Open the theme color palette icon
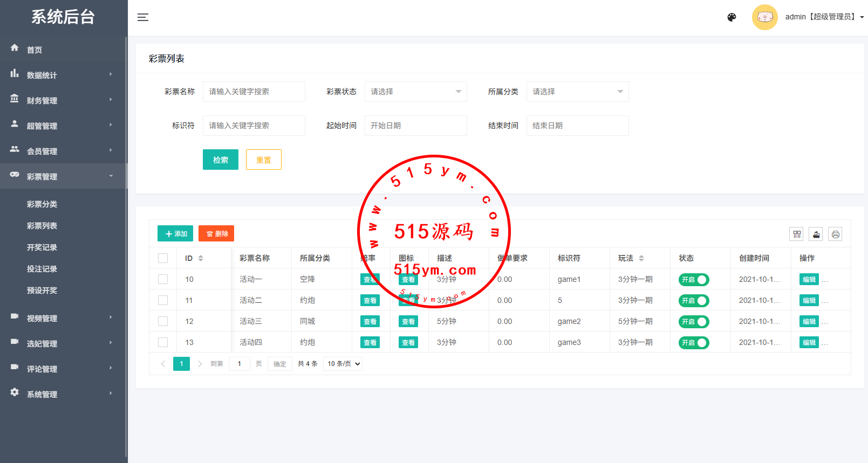Screen dimensions: 868x463 (732, 17)
